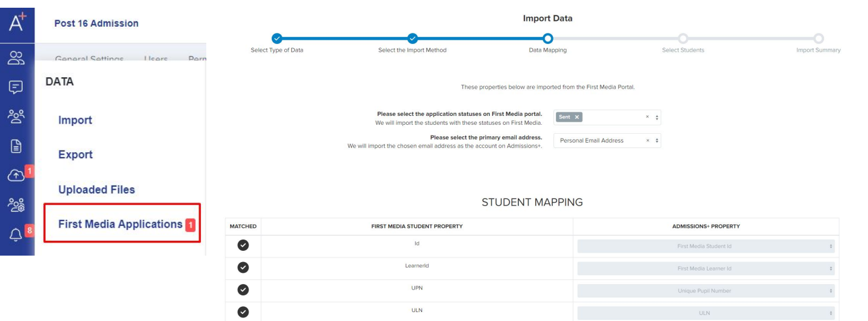Go to Select Type of Data step

277,39
